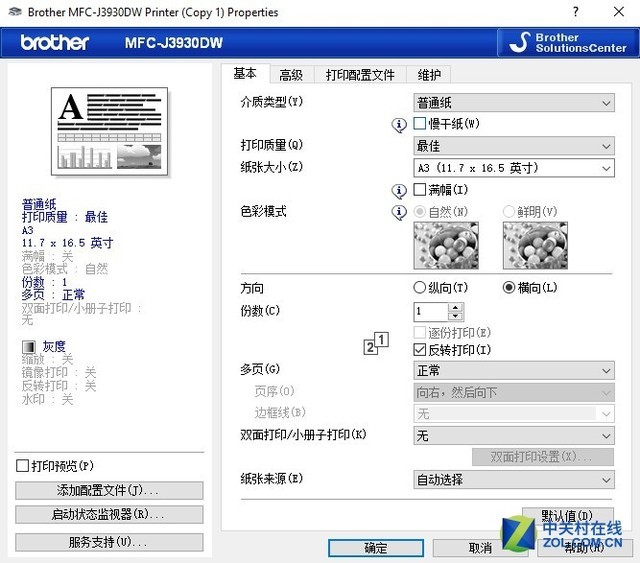Click 双面打印设置(X)... button
640x563 pixels.
pyautogui.click(x=543, y=457)
